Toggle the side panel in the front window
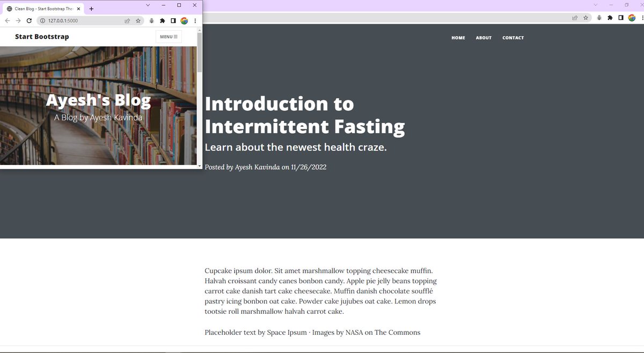This screenshot has height=353, width=644. [173, 21]
